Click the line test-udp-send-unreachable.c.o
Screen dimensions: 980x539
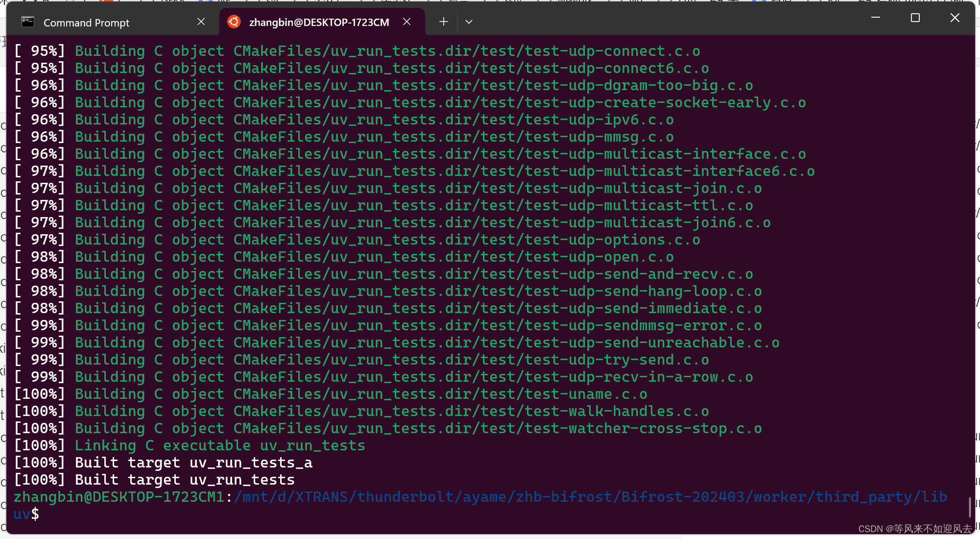point(397,343)
